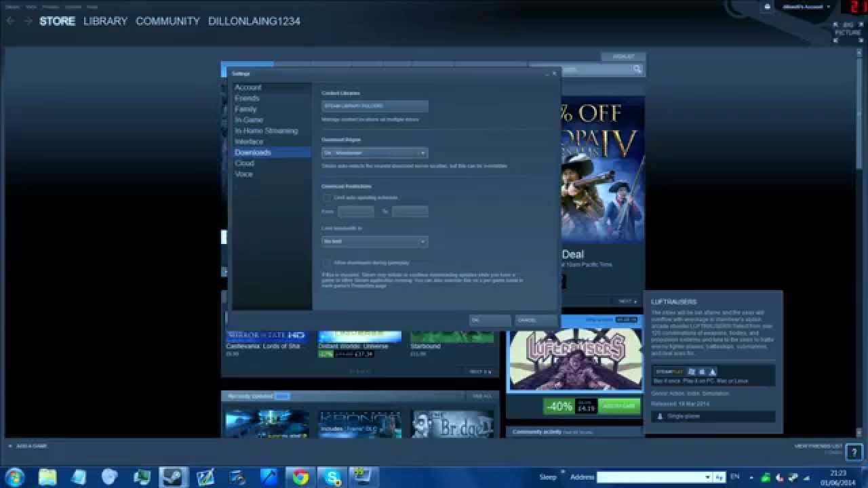Screen dimensions: 868x488
Task: Enter Big Picture mode
Action: (848, 32)
